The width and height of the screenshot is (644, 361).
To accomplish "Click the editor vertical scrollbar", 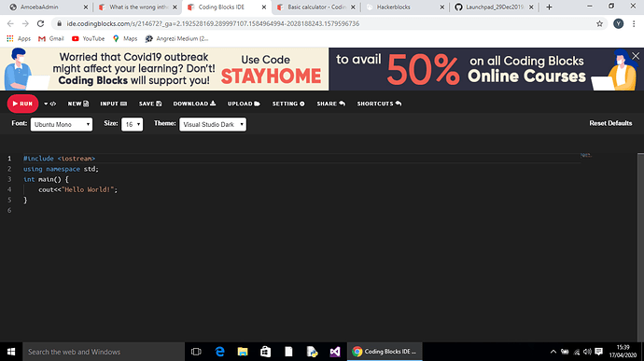I will coord(640,246).
